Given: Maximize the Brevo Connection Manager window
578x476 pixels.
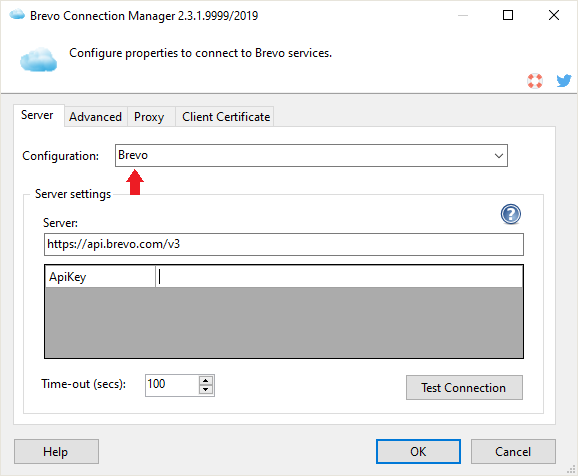Looking at the screenshot, I should click(x=508, y=15).
